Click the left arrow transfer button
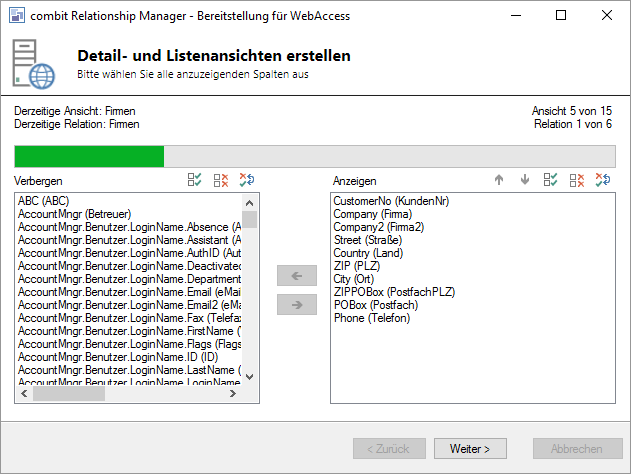The height and width of the screenshot is (474, 631). (296, 276)
